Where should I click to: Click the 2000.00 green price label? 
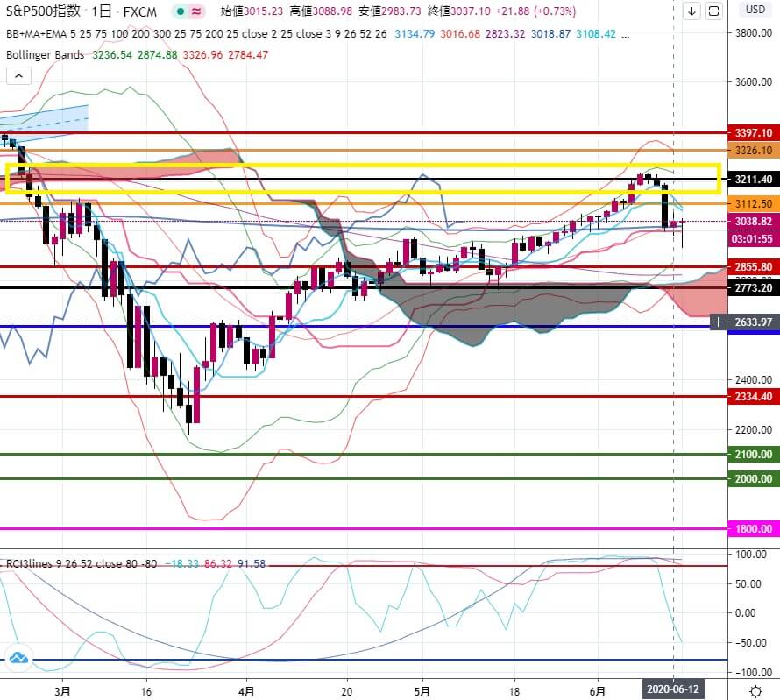point(754,478)
